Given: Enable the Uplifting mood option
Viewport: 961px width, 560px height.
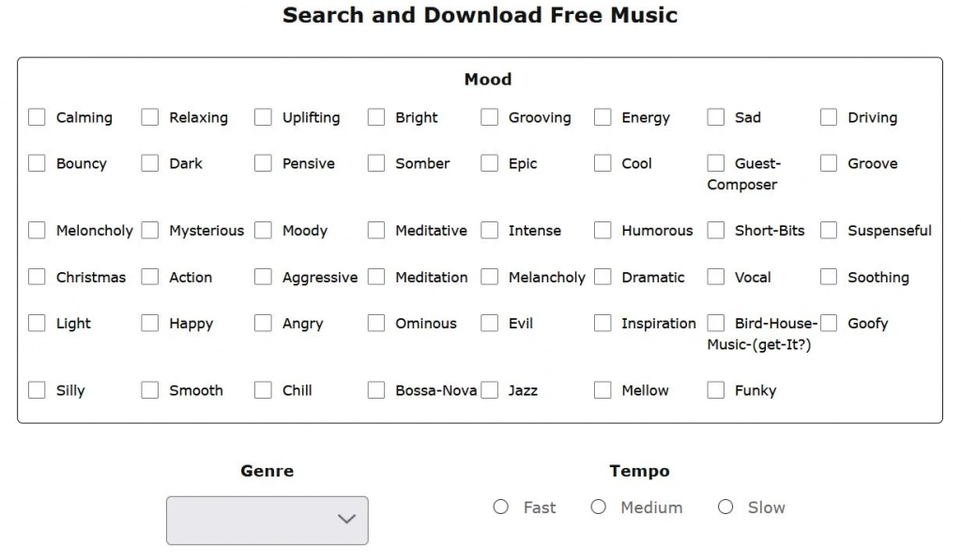Looking at the screenshot, I should click(263, 117).
